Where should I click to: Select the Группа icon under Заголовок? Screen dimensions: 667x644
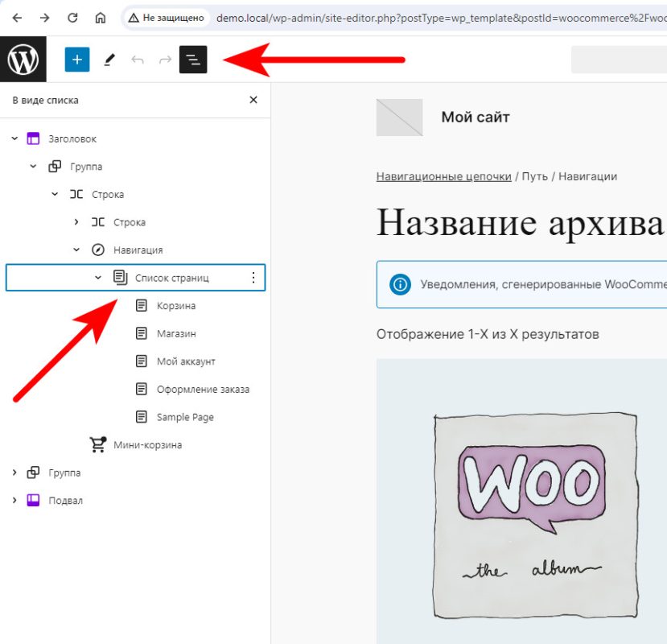point(55,166)
